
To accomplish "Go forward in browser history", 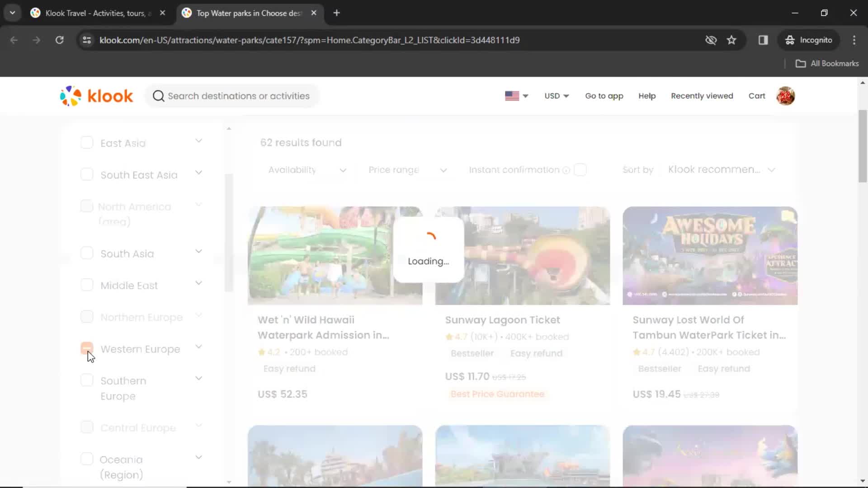I will click(37, 40).
